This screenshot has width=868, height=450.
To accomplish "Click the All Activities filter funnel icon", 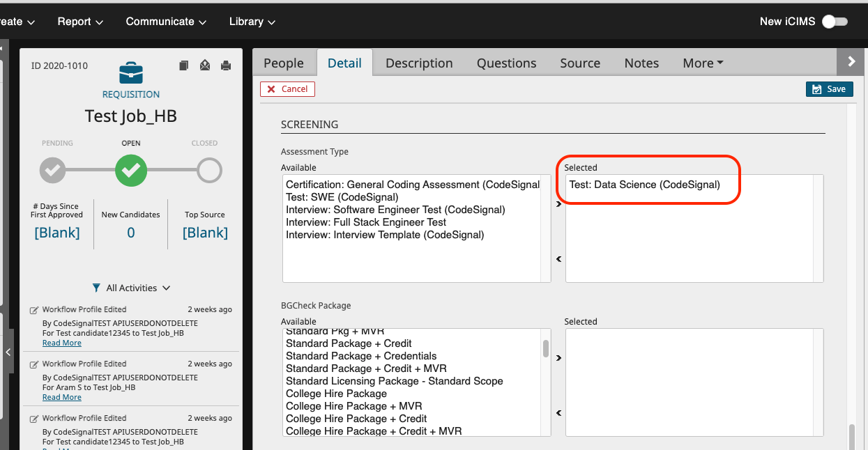I will [x=97, y=288].
